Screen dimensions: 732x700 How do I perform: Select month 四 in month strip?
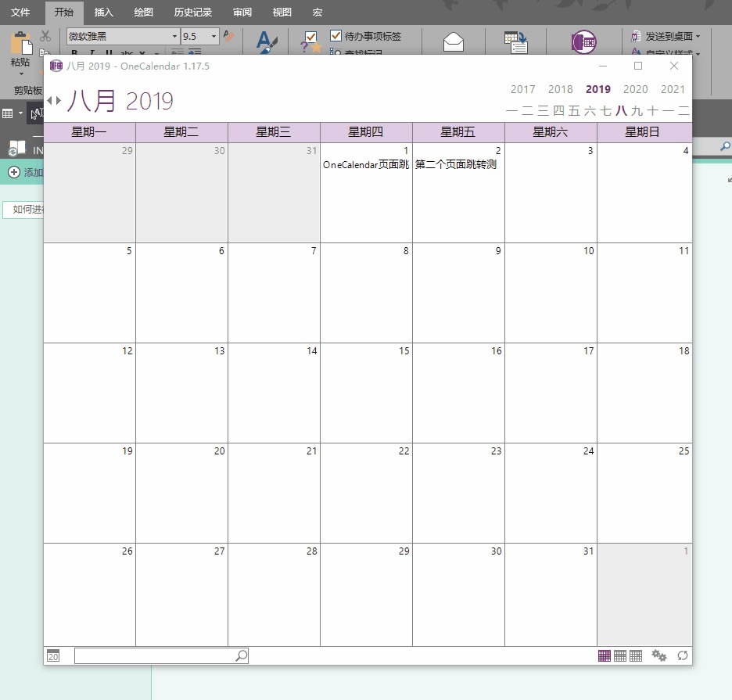pyautogui.click(x=559, y=111)
